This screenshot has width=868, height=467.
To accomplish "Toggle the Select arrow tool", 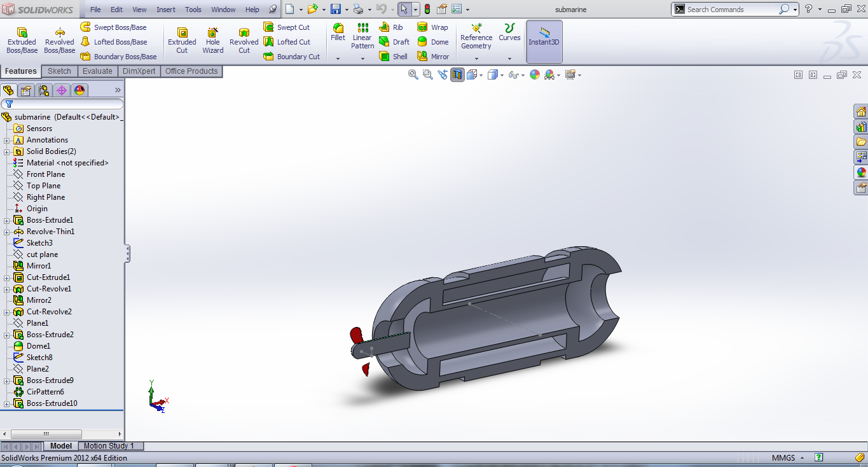I will tap(404, 9).
